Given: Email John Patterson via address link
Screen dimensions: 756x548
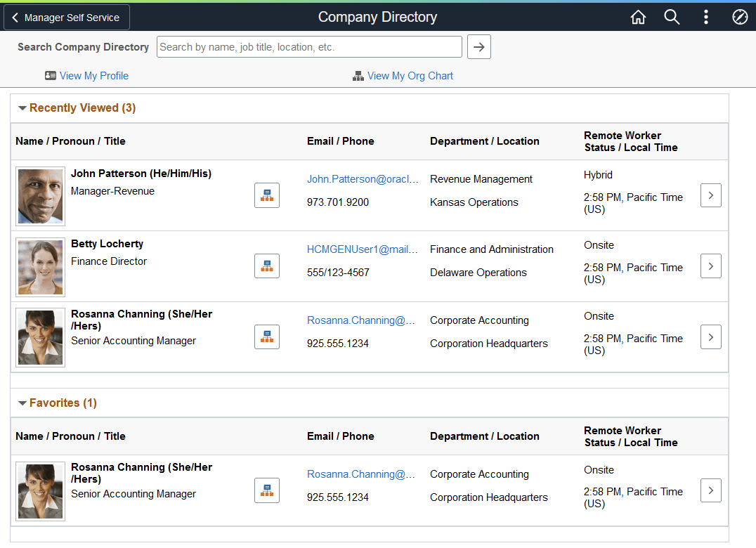Looking at the screenshot, I should pos(363,179).
